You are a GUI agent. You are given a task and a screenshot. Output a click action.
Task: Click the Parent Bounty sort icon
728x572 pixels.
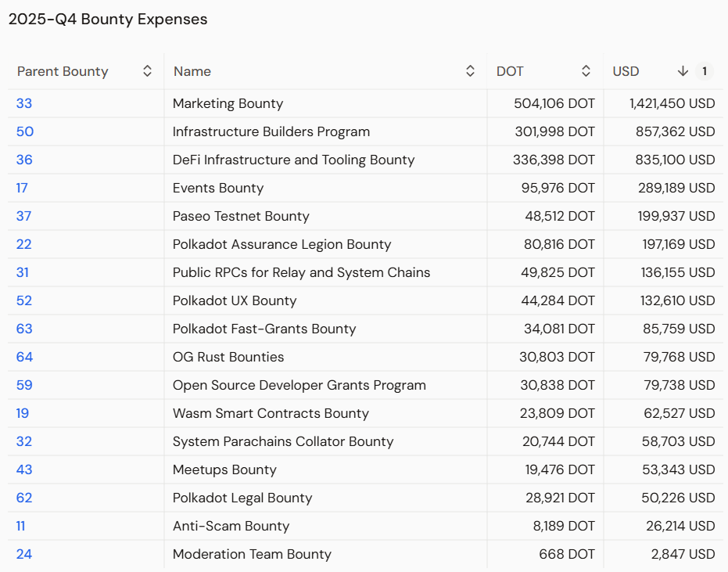(147, 71)
